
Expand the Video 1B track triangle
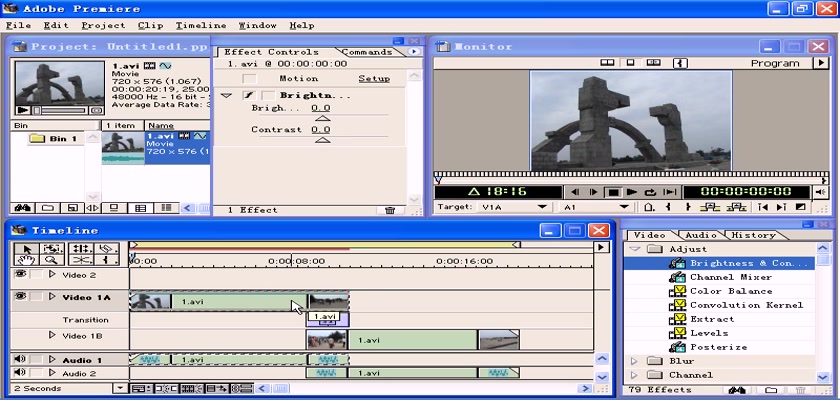tap(52, 335)
